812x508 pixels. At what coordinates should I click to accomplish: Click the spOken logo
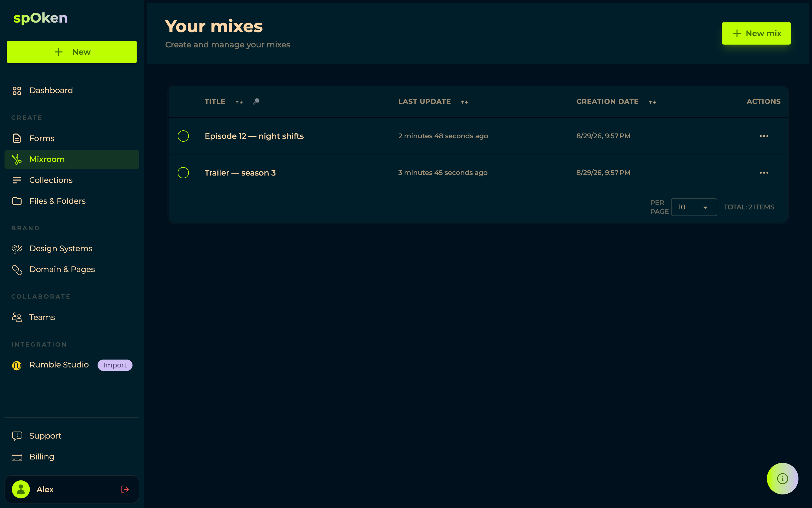tap(40, 18)
